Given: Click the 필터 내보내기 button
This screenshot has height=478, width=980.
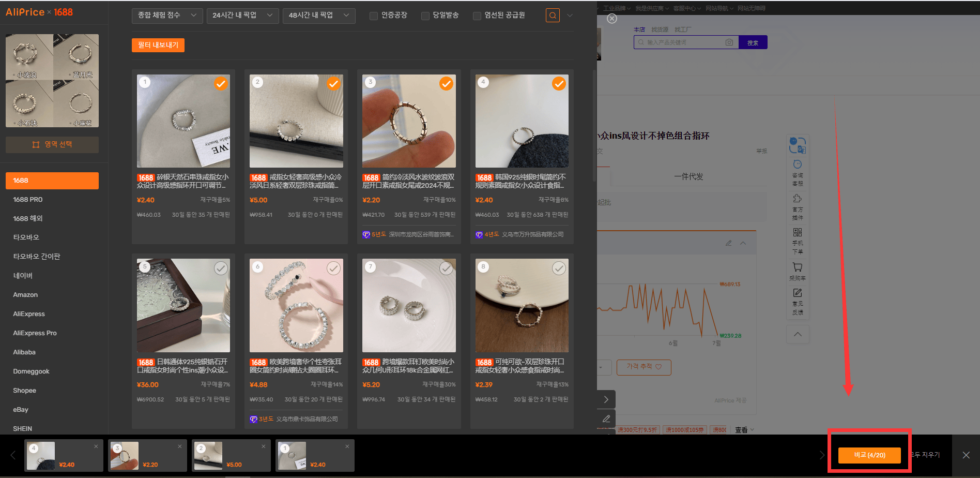Looking at the screenshot, I should click(x=158, y=45).
